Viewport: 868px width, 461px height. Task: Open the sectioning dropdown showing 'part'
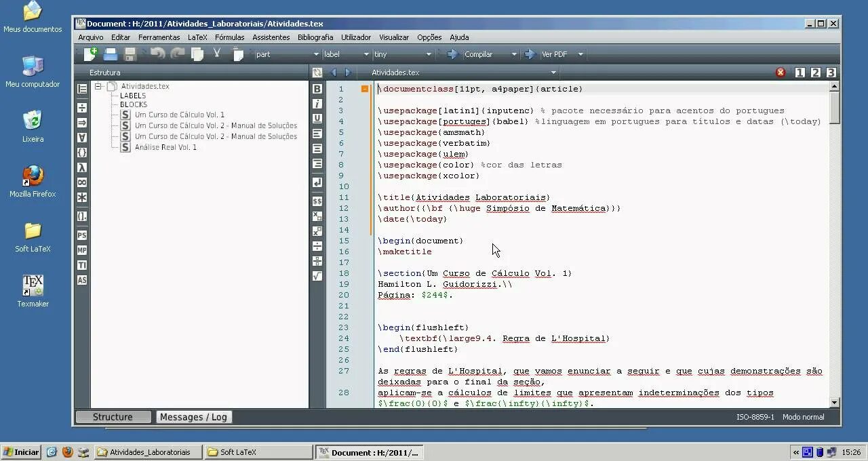click(x=287, y=54)
